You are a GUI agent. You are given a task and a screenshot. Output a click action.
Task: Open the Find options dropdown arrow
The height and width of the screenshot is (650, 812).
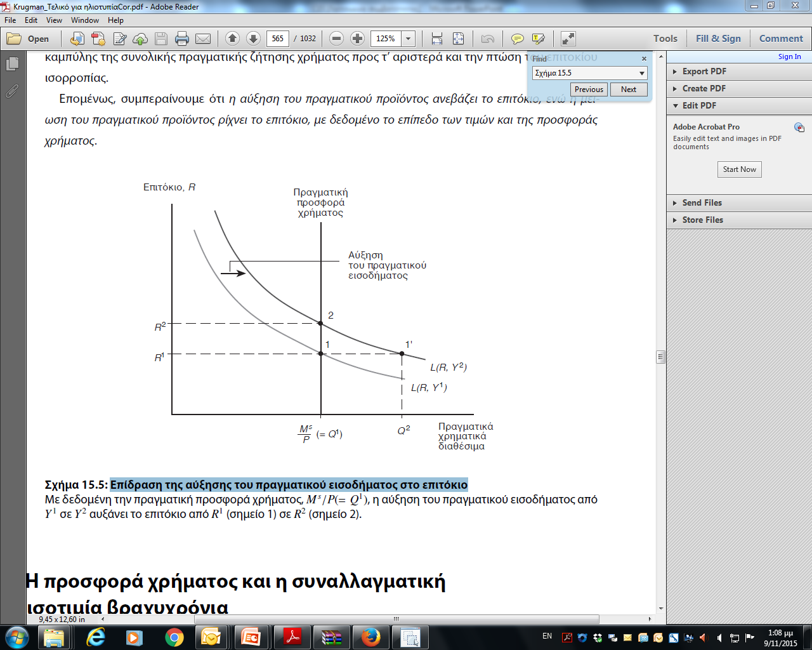pyautogui.click(x=642, y=73)
